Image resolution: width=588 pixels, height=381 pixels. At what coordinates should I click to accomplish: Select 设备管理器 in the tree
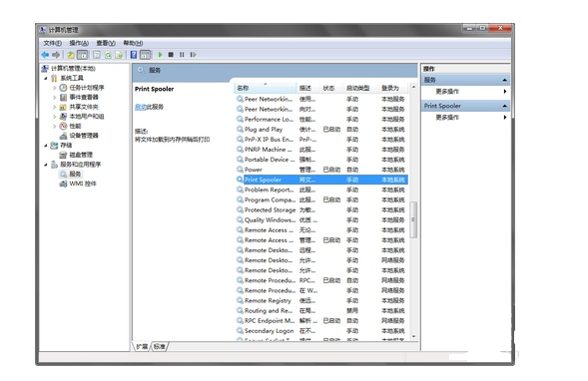84,136
